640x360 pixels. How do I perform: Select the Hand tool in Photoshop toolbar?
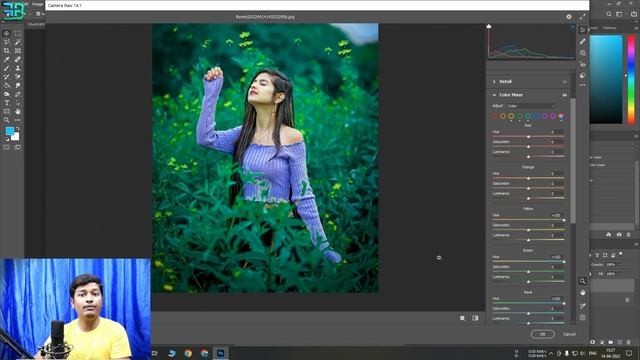pyautogui.click(x=18, y=111)
